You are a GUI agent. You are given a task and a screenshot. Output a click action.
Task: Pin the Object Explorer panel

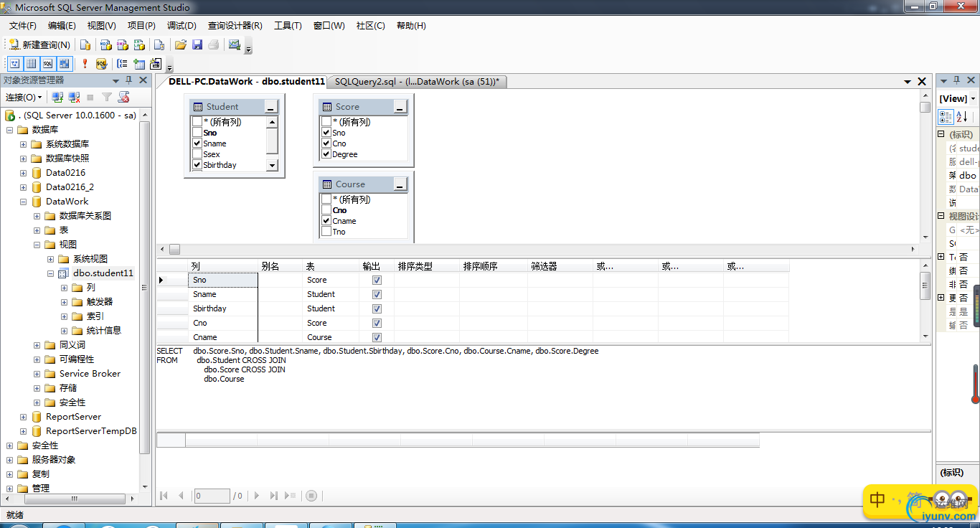(129, 80)
